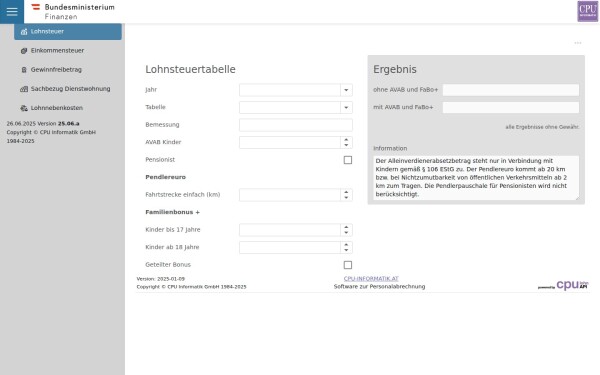Click the Kinder ab 18 Jahre field
The image size is (600, 375).
(x=290, y=248)
